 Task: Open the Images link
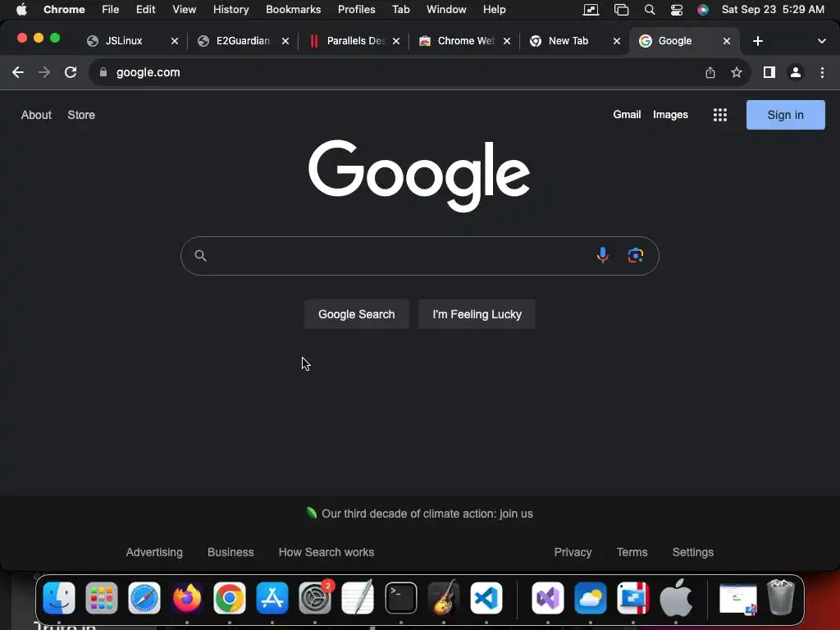coord(670,115)
